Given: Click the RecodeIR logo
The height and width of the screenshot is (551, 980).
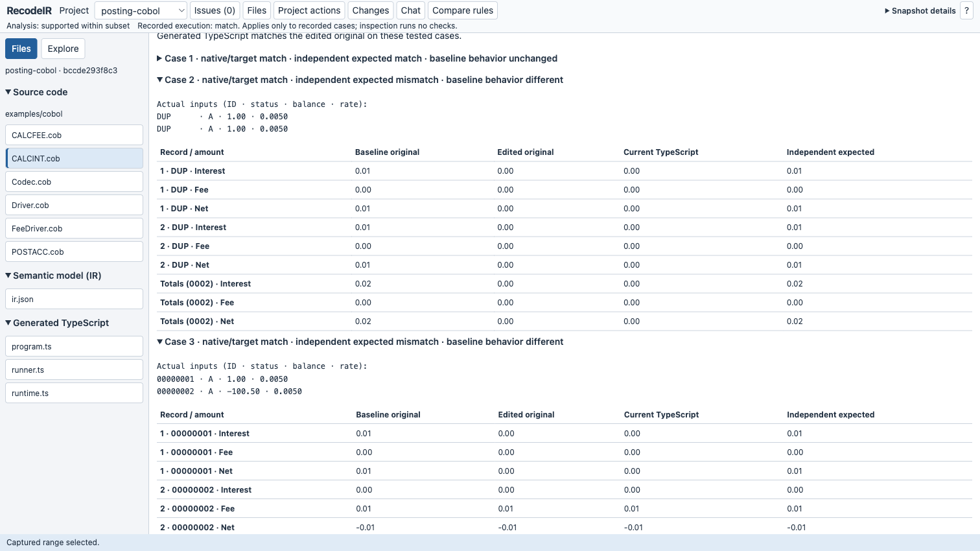Looking at the screenshot, I should pos(29,10).
